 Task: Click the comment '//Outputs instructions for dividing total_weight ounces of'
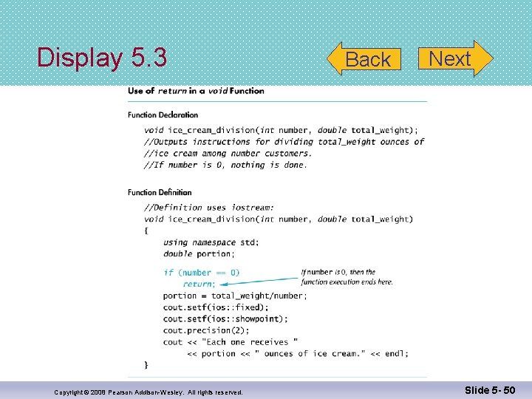284,142
